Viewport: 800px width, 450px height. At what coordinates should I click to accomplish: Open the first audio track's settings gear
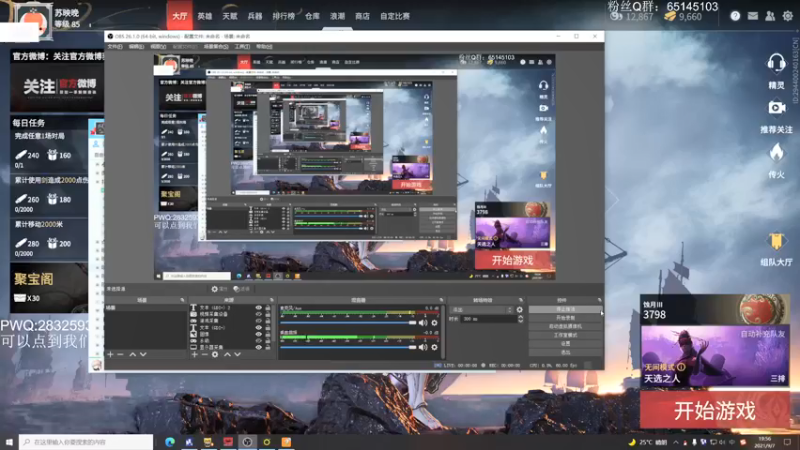434,322
